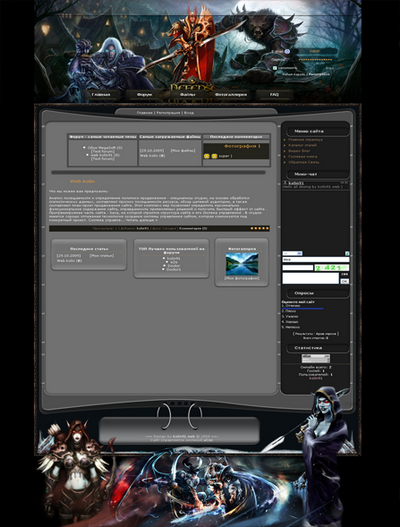Click the first smiley icon in the last comment

click(207, 156)
